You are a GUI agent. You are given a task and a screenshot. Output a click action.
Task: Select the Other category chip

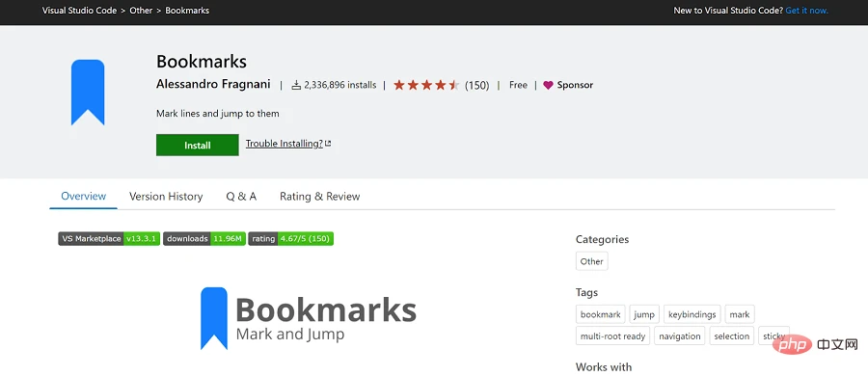[x=592, y=261]
